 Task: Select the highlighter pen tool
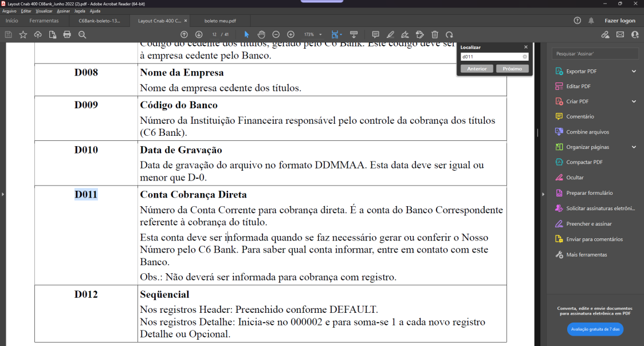[x=390, y=34]
